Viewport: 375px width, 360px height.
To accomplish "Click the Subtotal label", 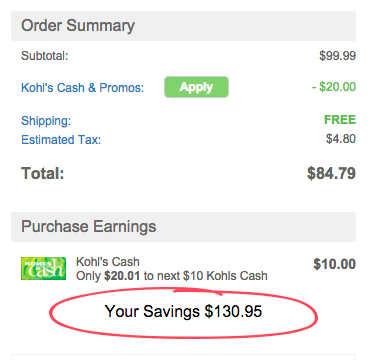I will coord(45,56).
